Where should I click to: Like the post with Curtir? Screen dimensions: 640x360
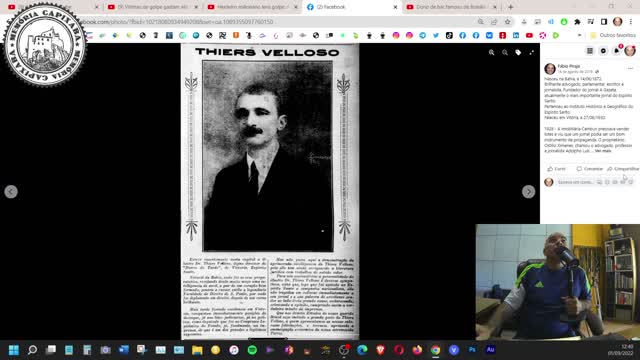(557, 169)
